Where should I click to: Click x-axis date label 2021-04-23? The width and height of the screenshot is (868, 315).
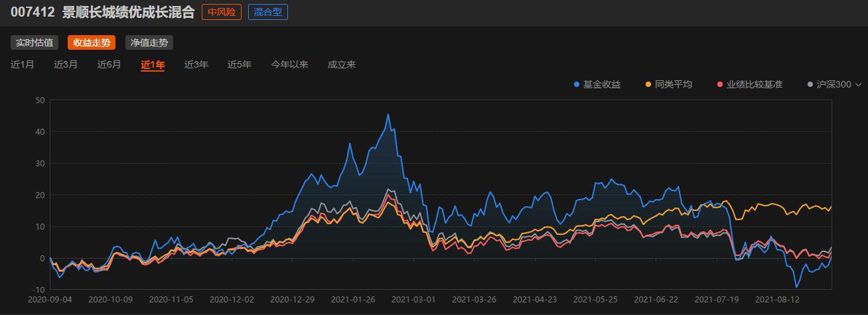(x=535, y=299)
